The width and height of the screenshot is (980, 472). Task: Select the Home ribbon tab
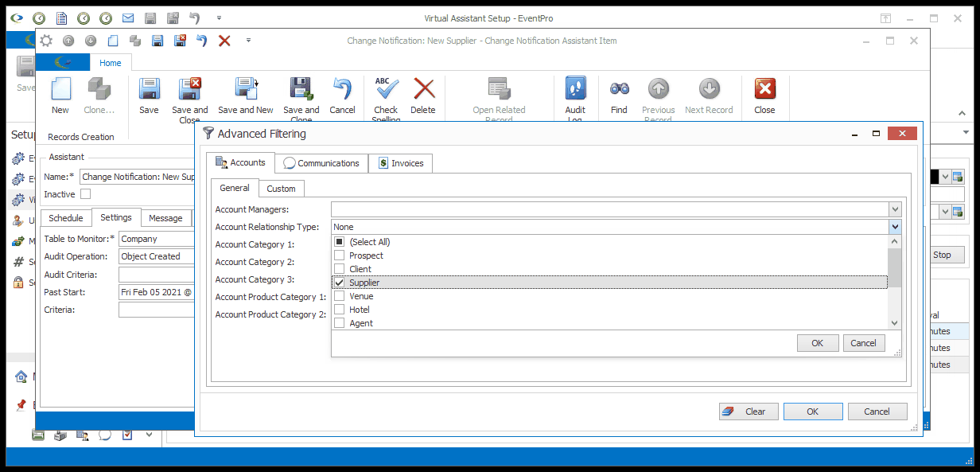[111, 63]
